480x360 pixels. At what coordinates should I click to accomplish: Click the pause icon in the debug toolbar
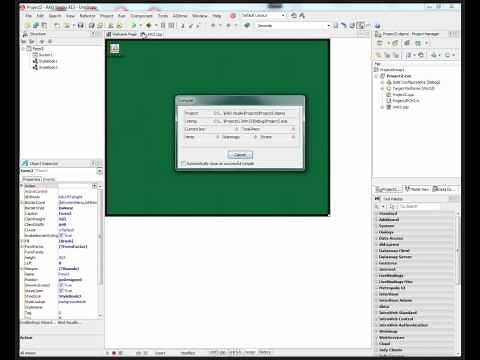(163, 25)
